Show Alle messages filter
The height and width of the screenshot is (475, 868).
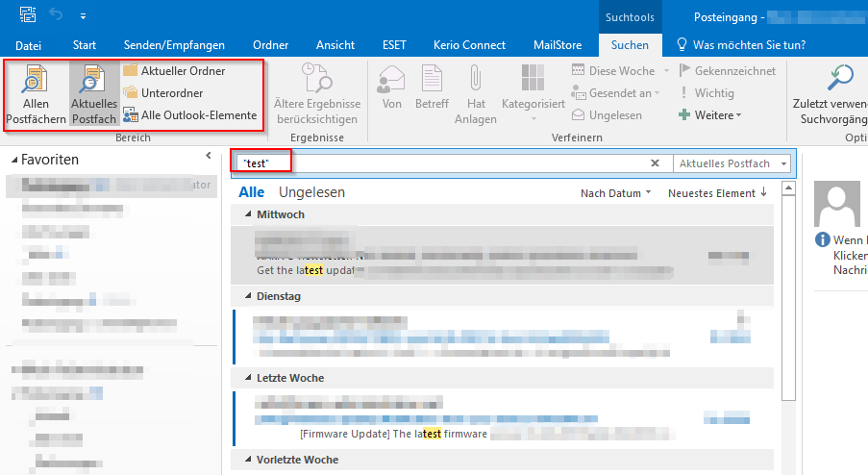click(251, 192)
